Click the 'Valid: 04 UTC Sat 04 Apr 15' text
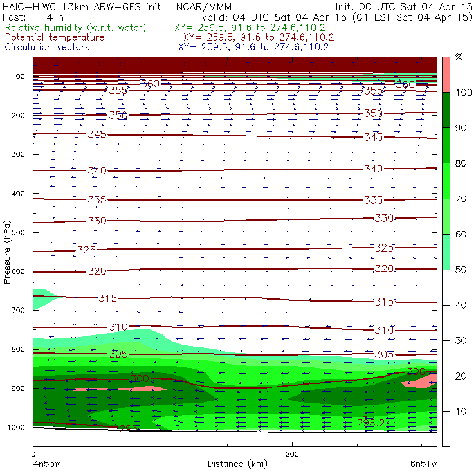This screenshot has height=476, width=476. click(x=274, y=17)
